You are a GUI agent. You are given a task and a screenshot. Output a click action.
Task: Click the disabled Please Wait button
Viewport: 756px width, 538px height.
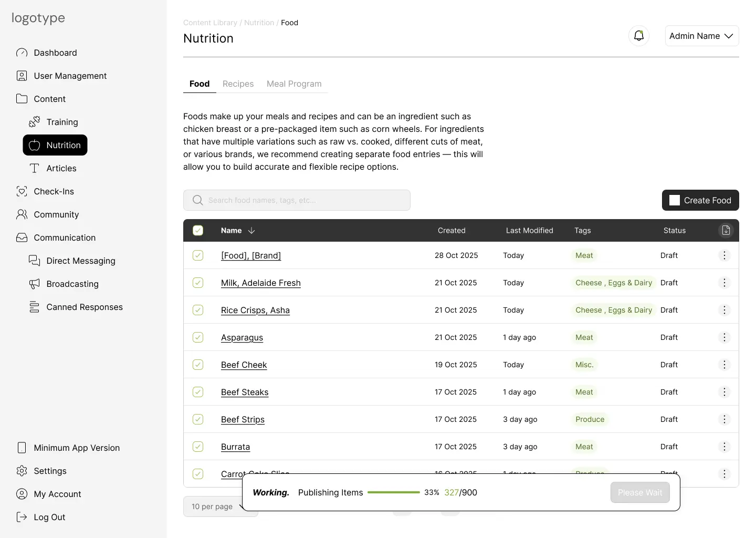[640, 492]
